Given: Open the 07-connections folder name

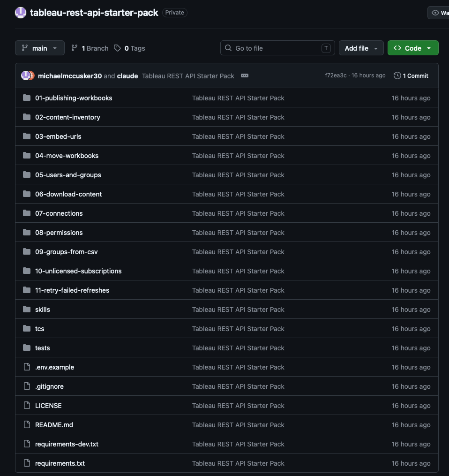Looking at the screenshot, I should 59,213.
